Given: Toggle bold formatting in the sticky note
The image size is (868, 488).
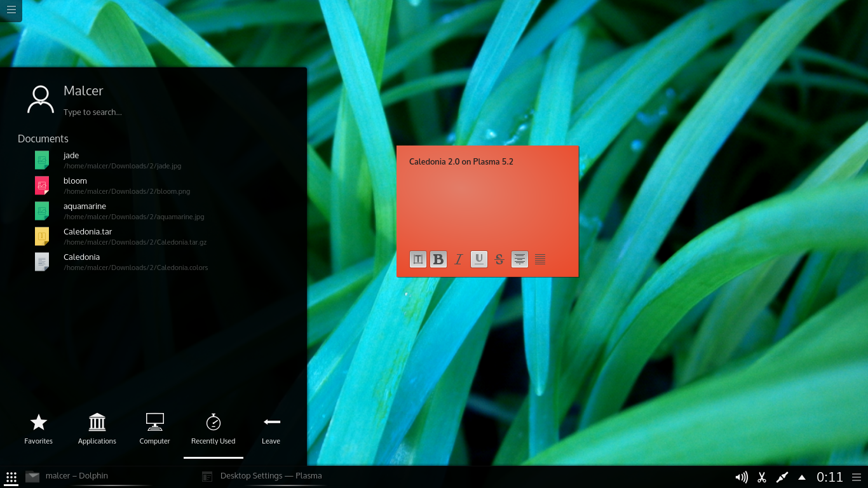Looking at the screenshot, I should [x=438, y=259].
